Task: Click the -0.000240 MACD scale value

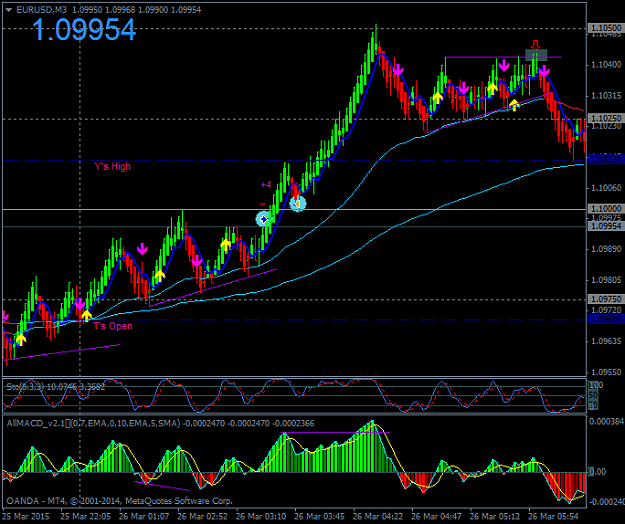Action: point(606,502)
